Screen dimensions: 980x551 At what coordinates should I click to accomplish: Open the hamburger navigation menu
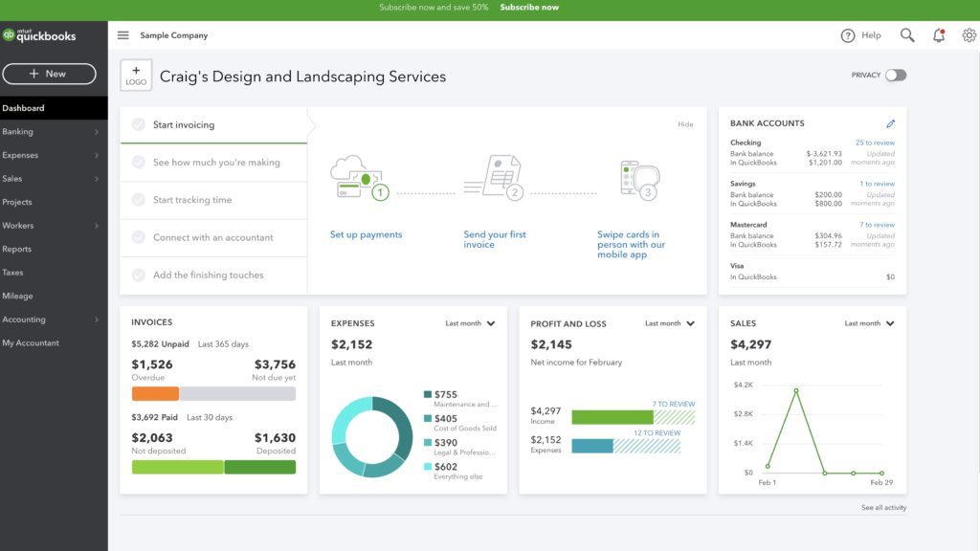pos(123,35)
